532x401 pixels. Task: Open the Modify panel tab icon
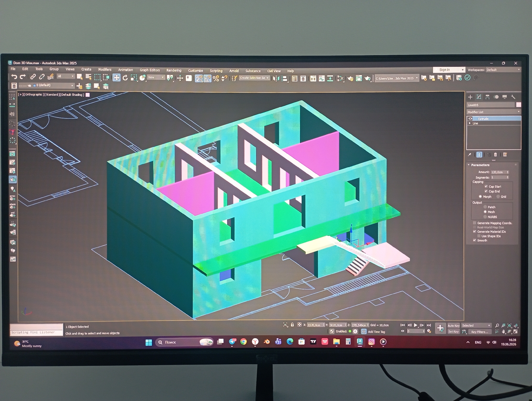[x=479, y=97]
